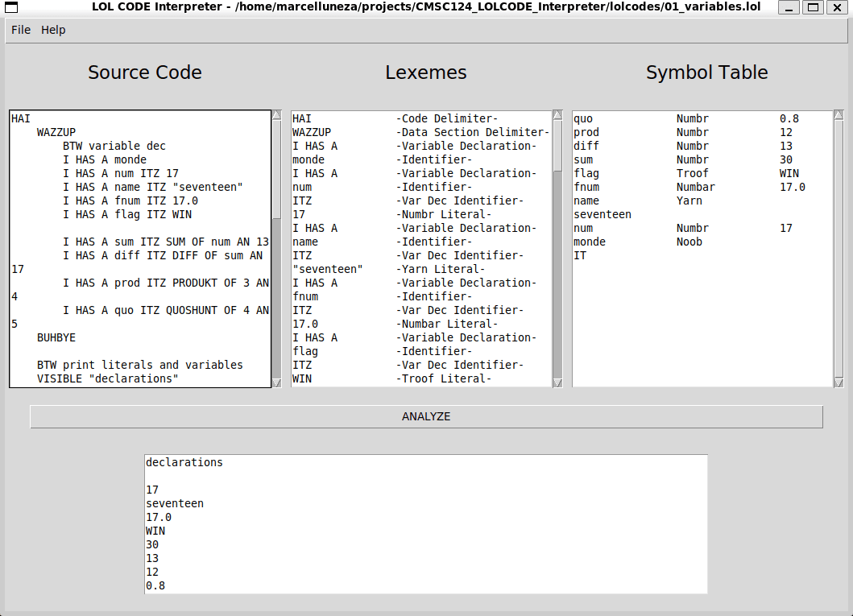Click the output line showing 30
This screenshot has height=616, width=853.
[152, 545]
